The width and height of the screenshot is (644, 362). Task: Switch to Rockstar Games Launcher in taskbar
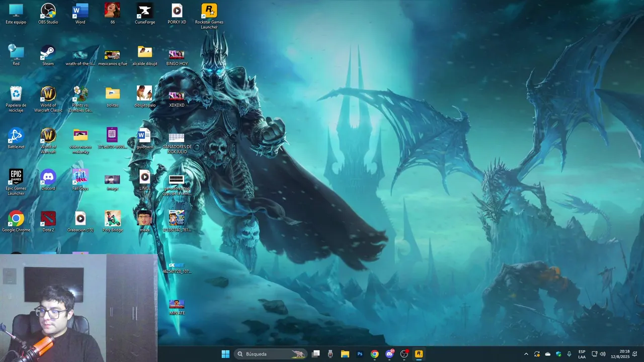(x=419, y=354)
